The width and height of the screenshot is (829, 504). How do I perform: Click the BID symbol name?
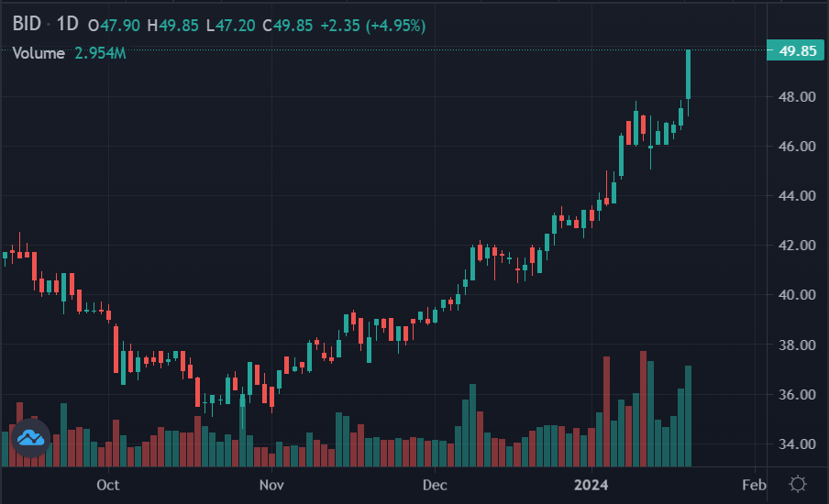pos(27,25)
